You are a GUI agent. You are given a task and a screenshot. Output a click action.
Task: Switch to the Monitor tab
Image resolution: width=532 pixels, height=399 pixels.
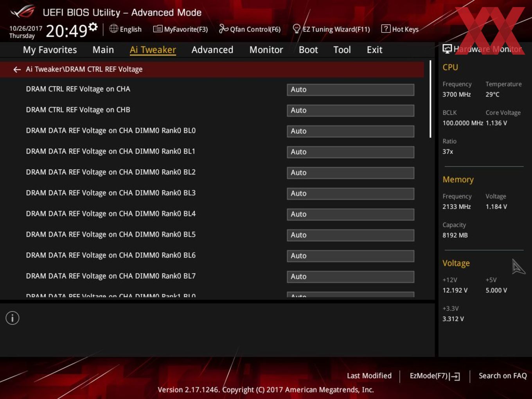(x=266, y=50)
